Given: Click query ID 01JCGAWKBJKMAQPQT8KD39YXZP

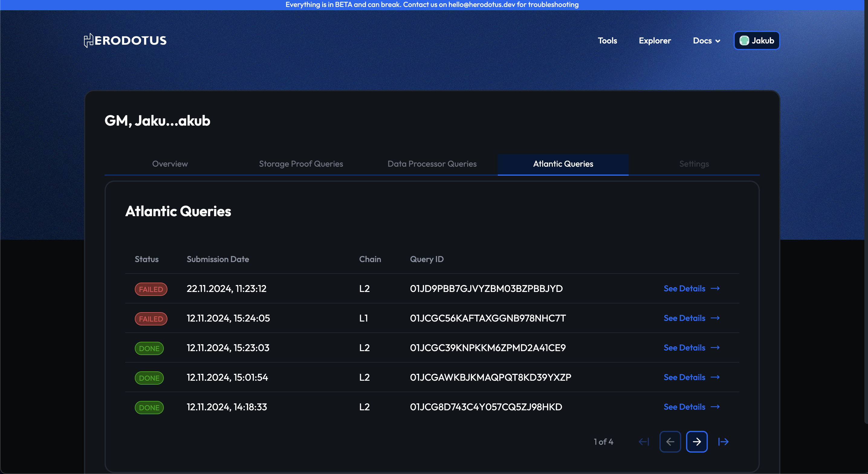Looking at the screenshot, I should coord(491,377).
